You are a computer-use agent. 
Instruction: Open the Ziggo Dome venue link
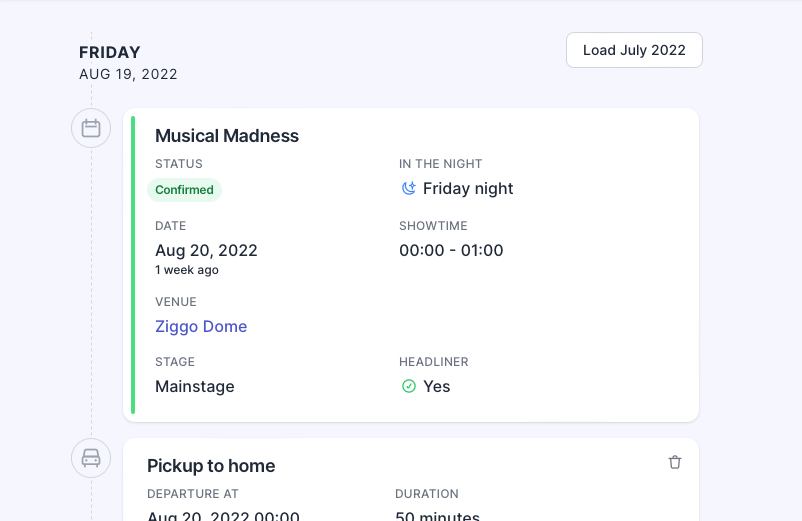tap(201, 326)
